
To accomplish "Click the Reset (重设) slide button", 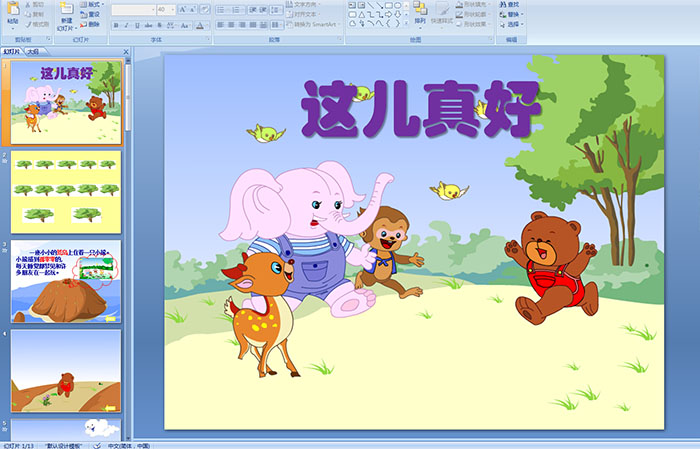I will point(90,14).
